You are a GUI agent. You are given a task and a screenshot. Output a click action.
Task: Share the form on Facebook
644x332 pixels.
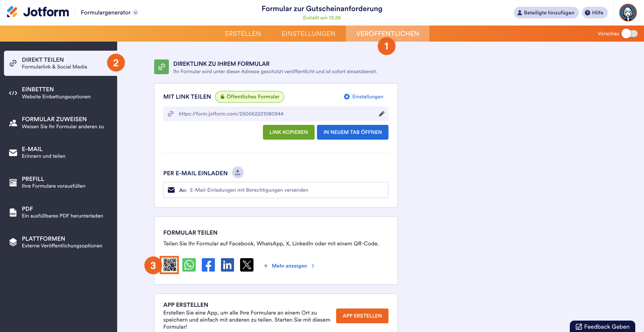(208, 265)
